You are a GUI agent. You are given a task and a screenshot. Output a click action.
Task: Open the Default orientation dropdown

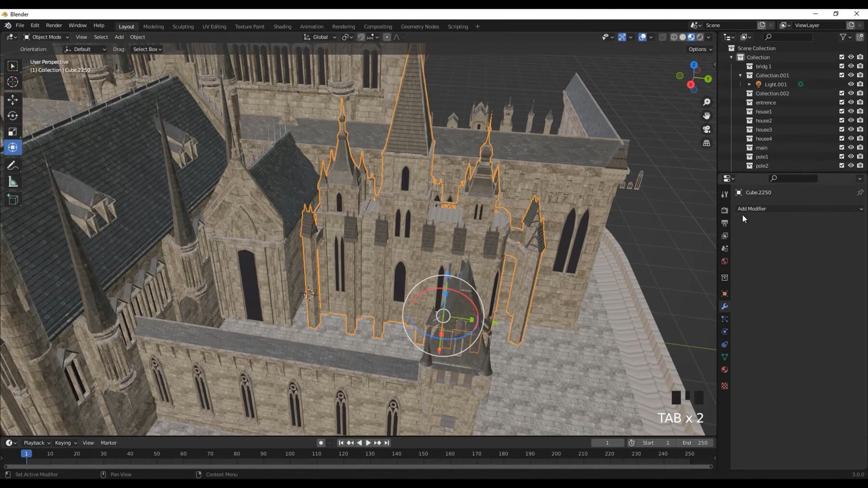[x=85, y=49]
